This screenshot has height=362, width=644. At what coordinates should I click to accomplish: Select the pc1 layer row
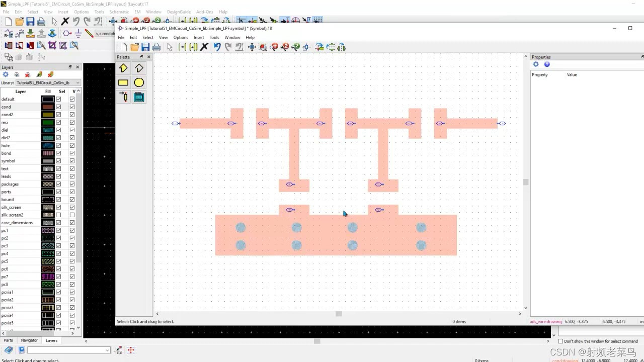[x=20, y=230]
